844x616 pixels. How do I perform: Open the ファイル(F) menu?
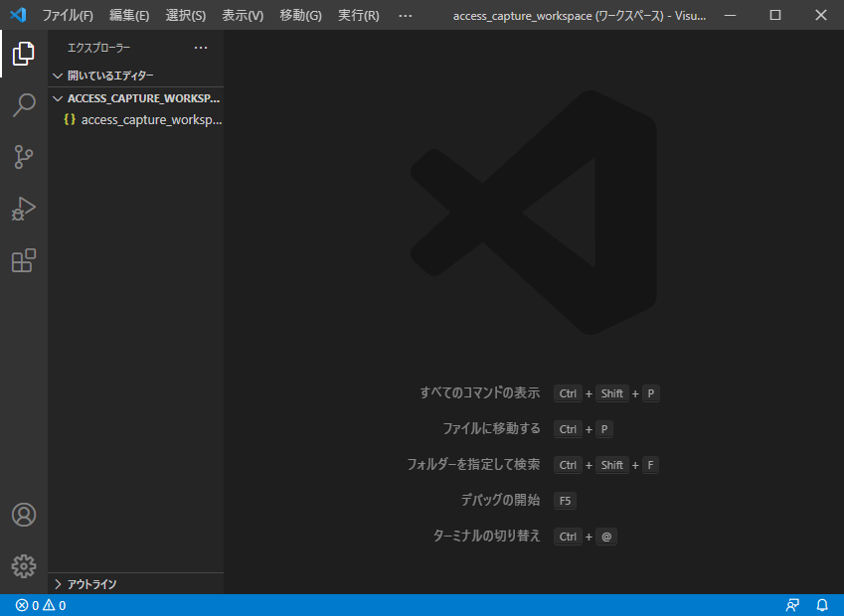point(68,16)
